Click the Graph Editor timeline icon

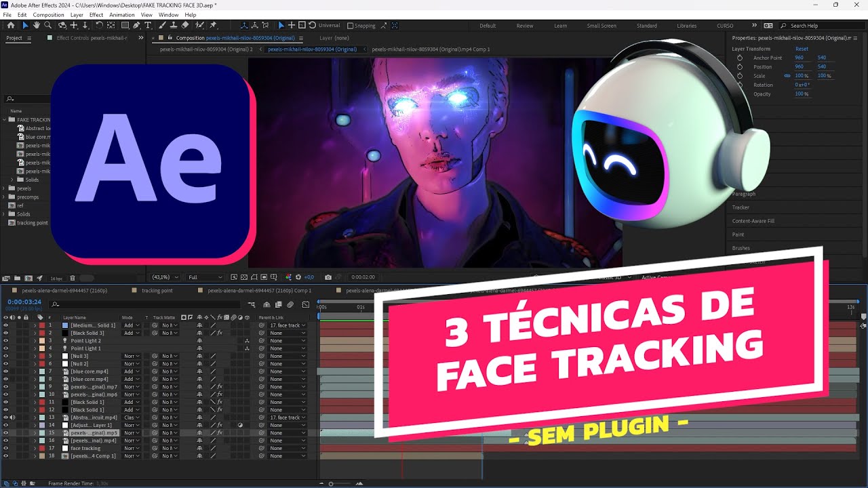coord(306,305)
